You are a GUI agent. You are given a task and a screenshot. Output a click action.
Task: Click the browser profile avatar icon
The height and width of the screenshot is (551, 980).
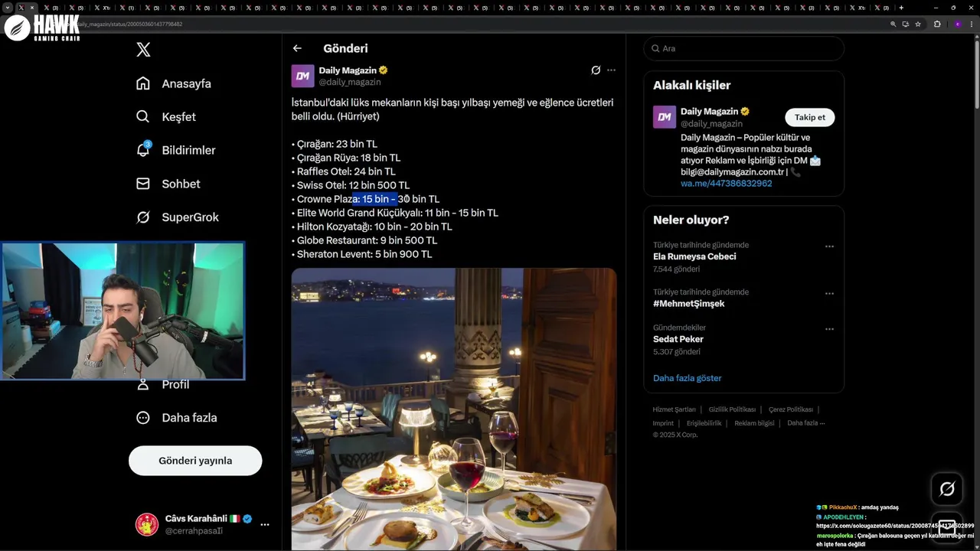(957, 24)
